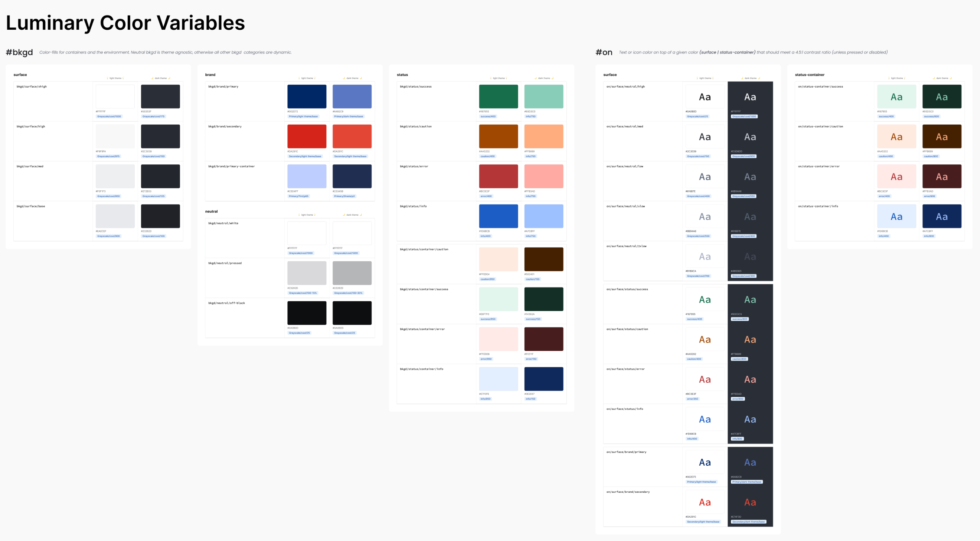Viewport: 980px width, 541px height.
Task: Pick the dark swatch for bkgd/status/container/caution
Action: [x=544, y=259]
